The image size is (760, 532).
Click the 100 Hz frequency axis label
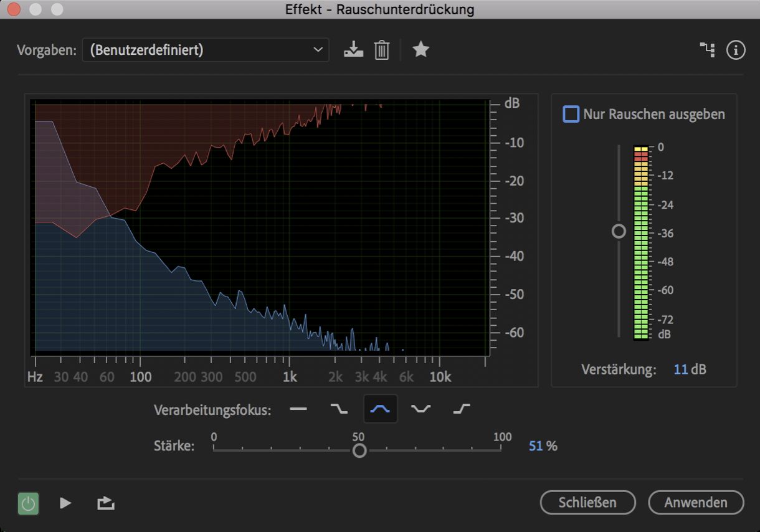coord(141,377)
